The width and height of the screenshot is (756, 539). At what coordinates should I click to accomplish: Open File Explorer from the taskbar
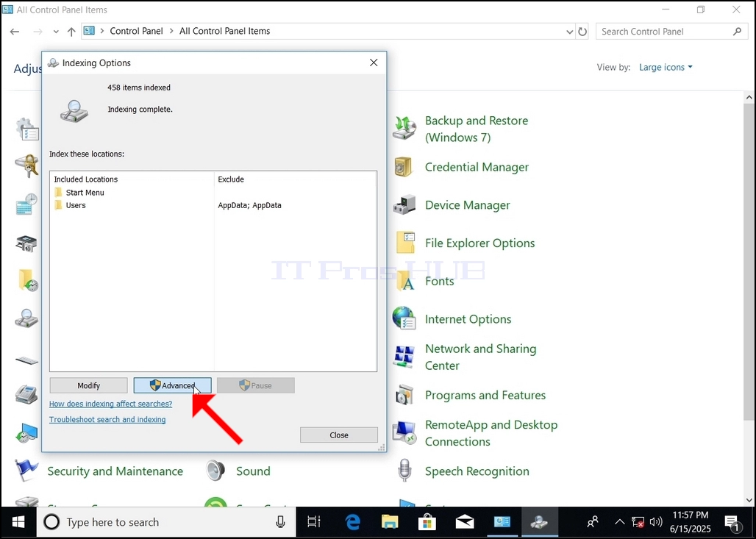[390, 521]
